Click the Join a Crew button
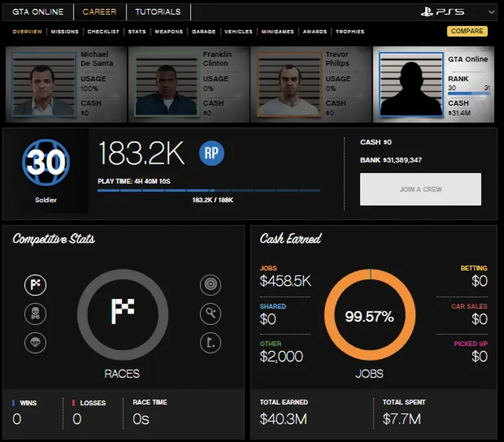This screenshot has height=442, width=504. (420, 190)
